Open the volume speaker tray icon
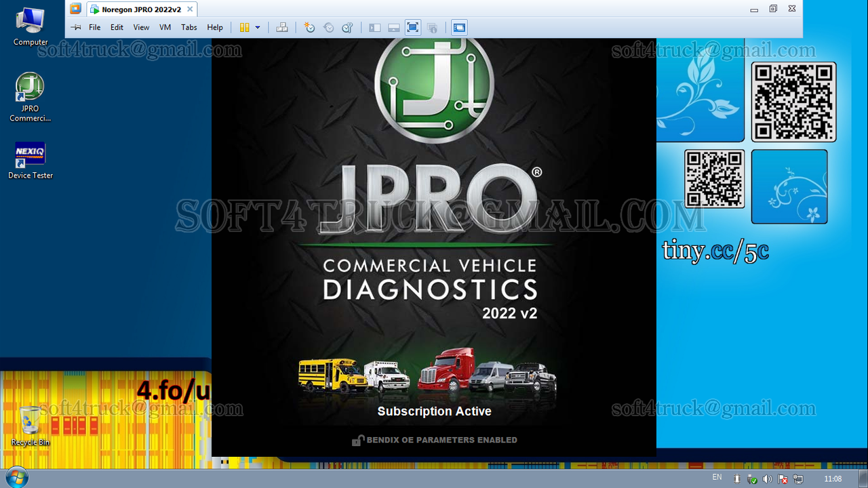Viewport: 868px width, 488px height. (768, 479)
